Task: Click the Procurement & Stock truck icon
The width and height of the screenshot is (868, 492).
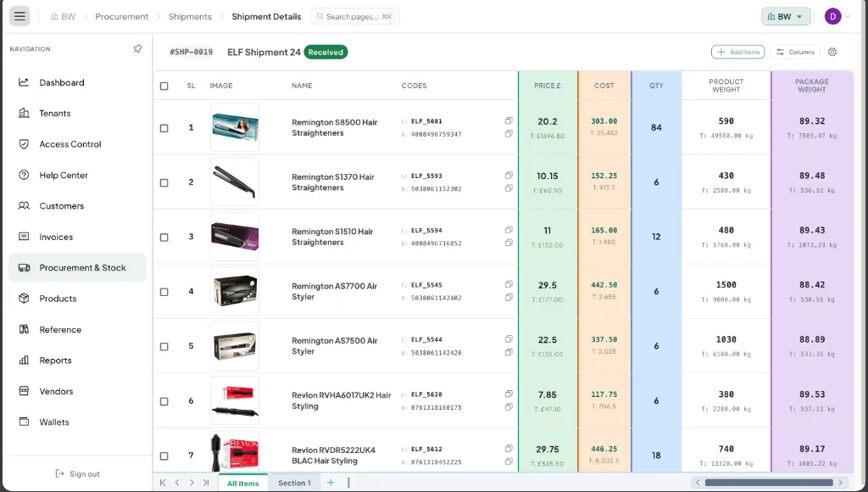Action: click(24, 267)
